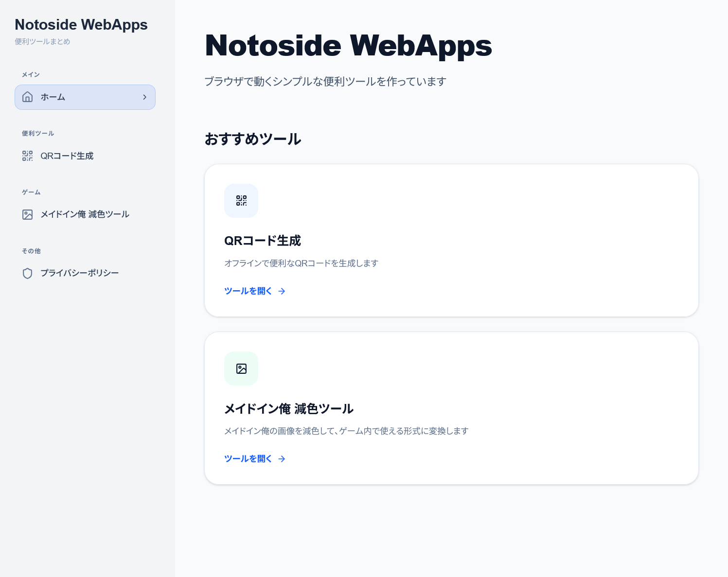The width and height of the screenshot is (728, 577).
Task: Expand the chevron on the ホーム menu item
Action: click(x=144, y=97)
